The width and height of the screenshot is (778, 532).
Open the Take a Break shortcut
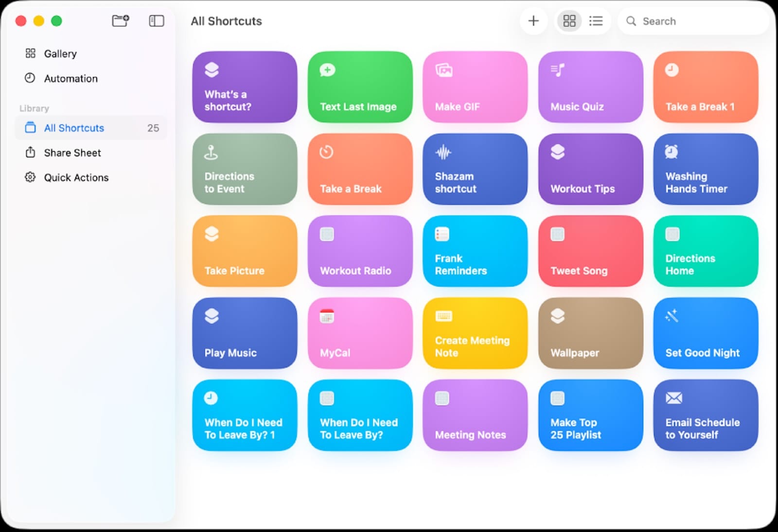point(360,169)
